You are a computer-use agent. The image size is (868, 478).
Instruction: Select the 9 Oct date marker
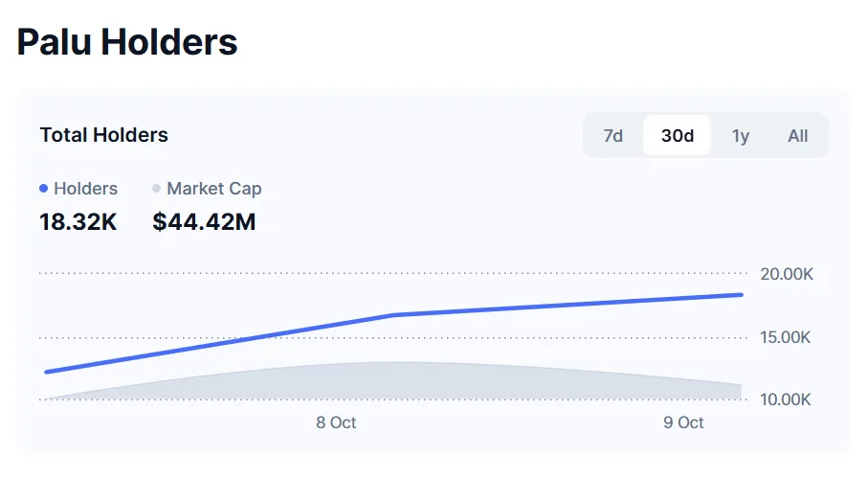(683, 422)
